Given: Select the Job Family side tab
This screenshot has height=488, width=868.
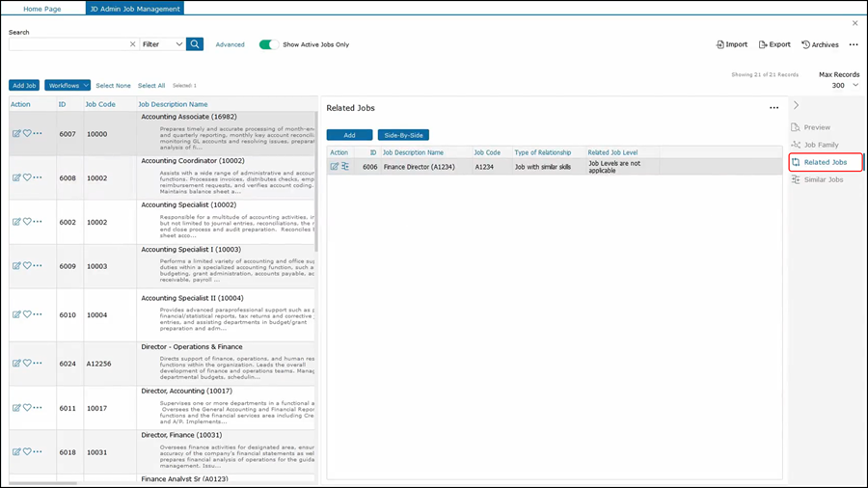Looking at the screenshot, I should point(821,145).
